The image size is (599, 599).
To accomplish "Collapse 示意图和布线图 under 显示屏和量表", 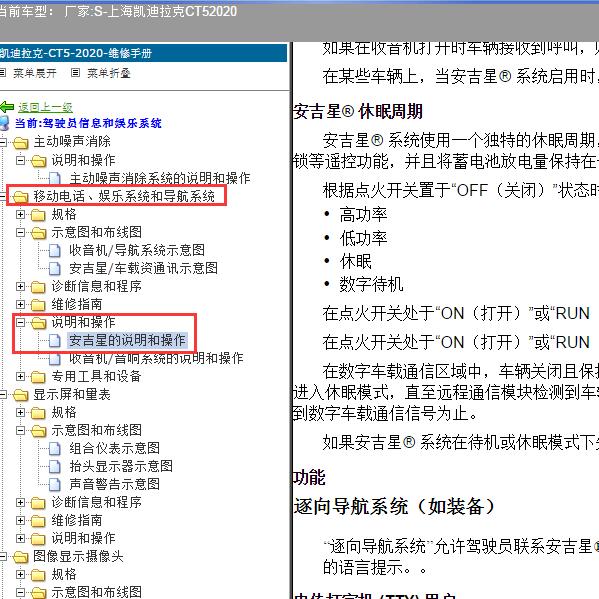I will click(x=20, y=430).
